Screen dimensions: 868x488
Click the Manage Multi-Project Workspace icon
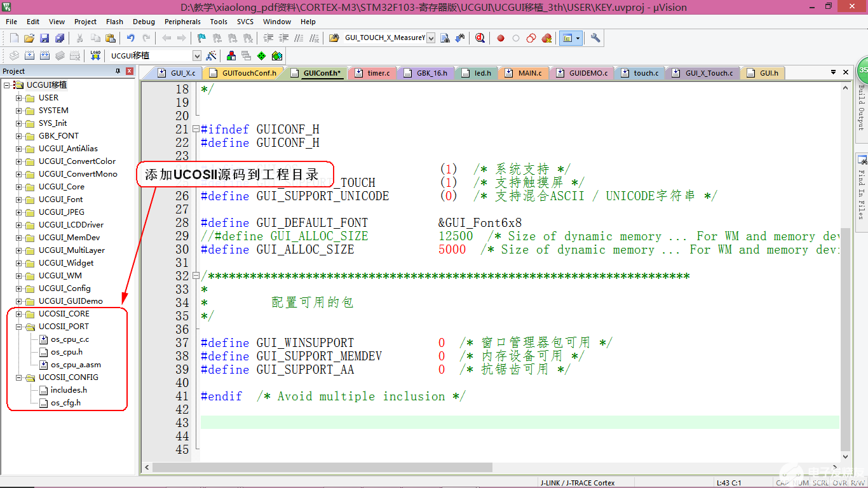point(246,56)
